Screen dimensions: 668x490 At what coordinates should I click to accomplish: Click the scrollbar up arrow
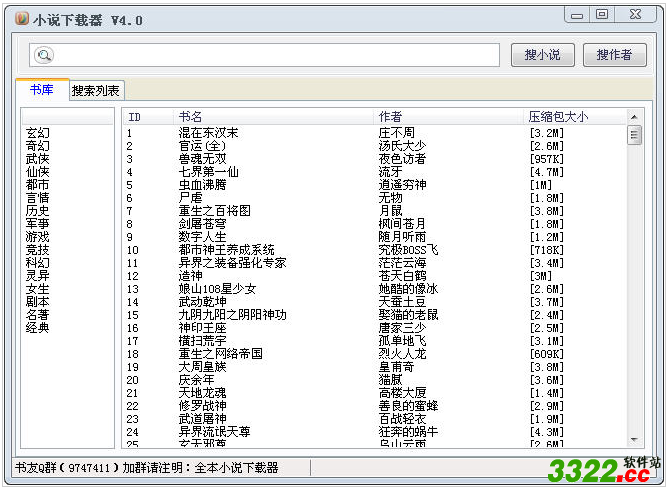click(x=634, y=117)
